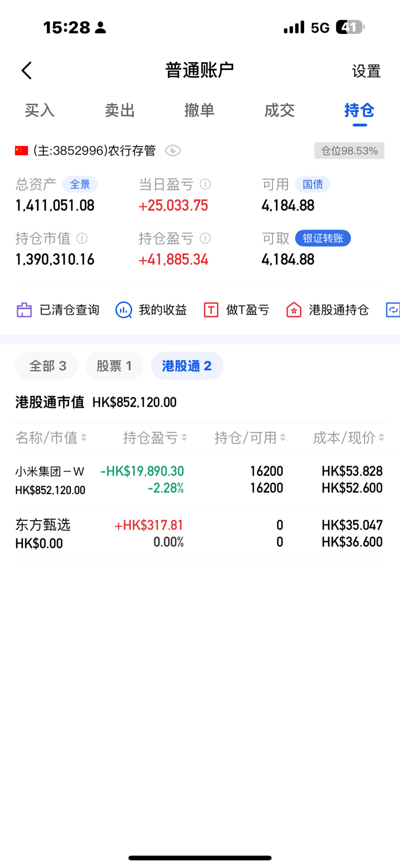Tap Xiaomi current price HK$52.600

click(352, 488)
